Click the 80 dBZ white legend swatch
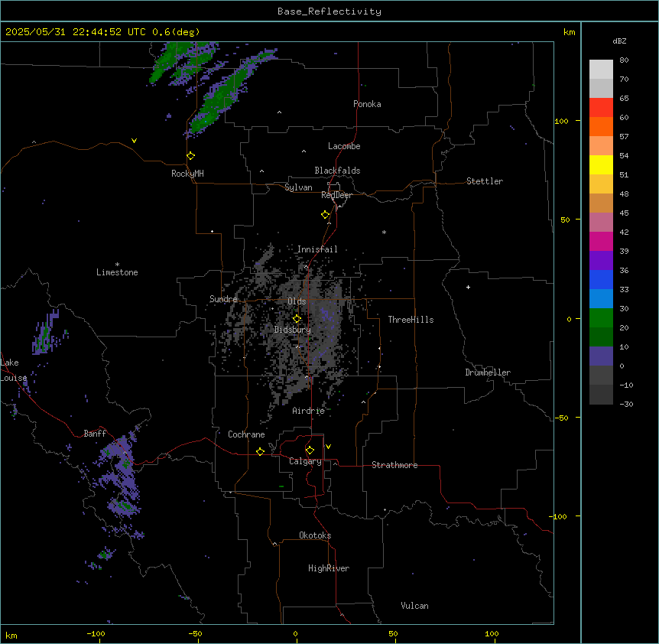The height and width of the screenshot is (644, 659). pos(601,70)
